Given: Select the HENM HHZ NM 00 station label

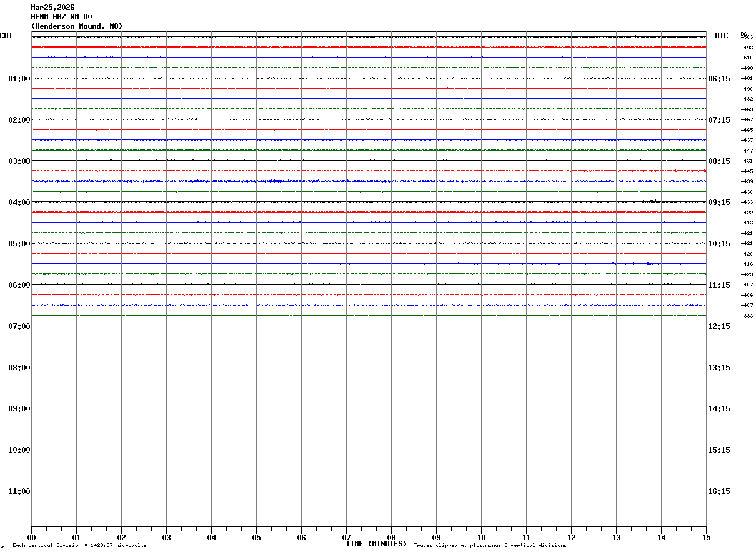Looking at the screenshot, I should click(x=61, y=17).
